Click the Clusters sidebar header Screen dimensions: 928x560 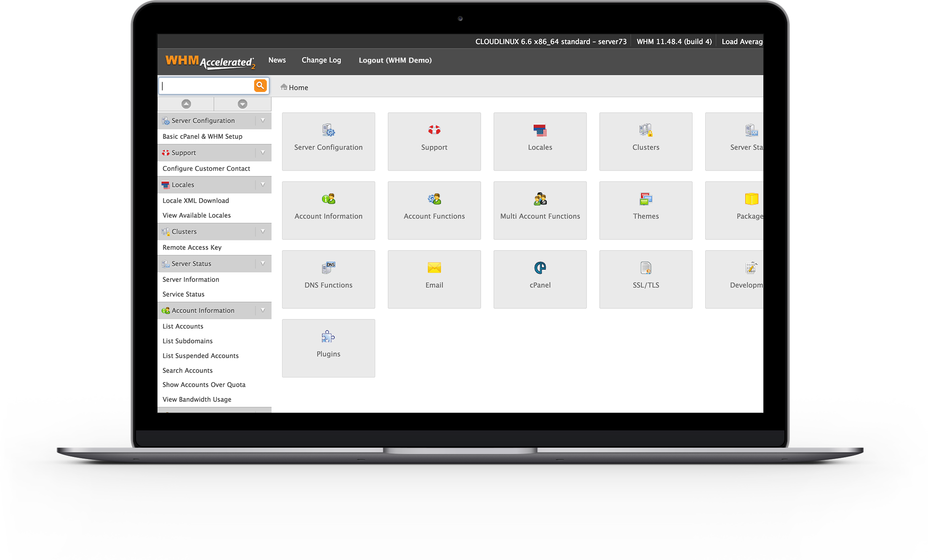[x=214, y=231]
